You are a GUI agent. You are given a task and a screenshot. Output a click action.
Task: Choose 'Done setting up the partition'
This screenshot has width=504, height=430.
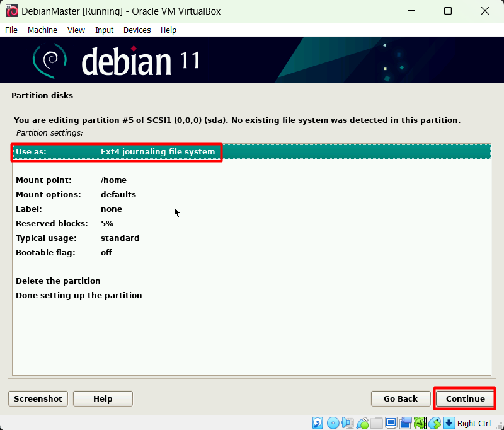click(x=251, y=295)
